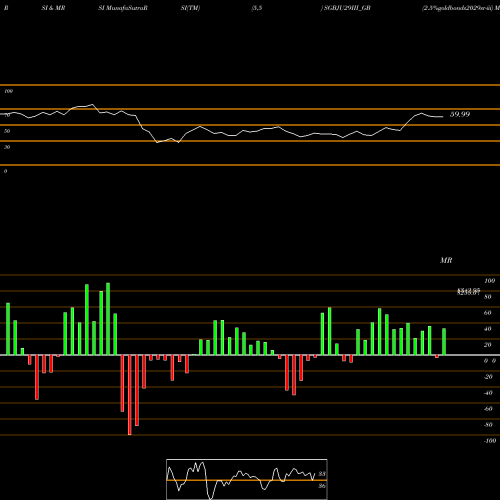Click the current RSI value 59.99

[460, 114]
